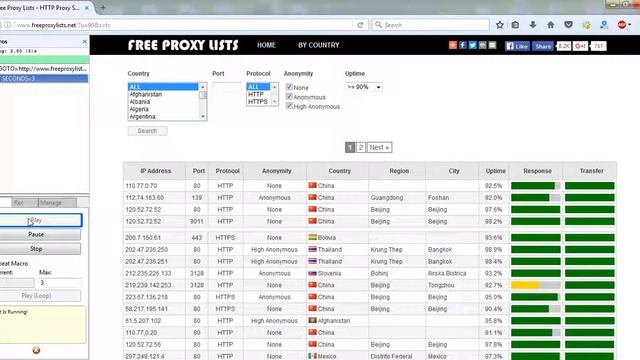This screenshot has width=640, height=360.
Task: Click the Country list scroll-up arrow
Action: pyautogui.click(x=203, y=87)
